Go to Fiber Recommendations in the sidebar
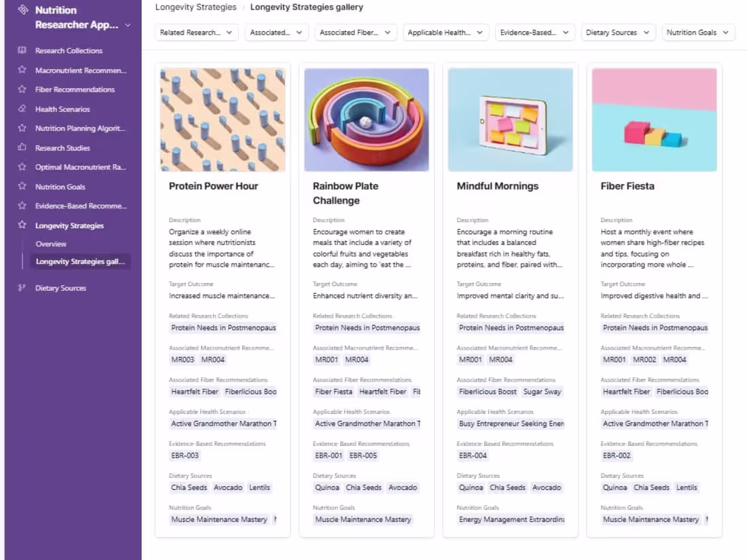747x560 pixels. tap(75, 90)
